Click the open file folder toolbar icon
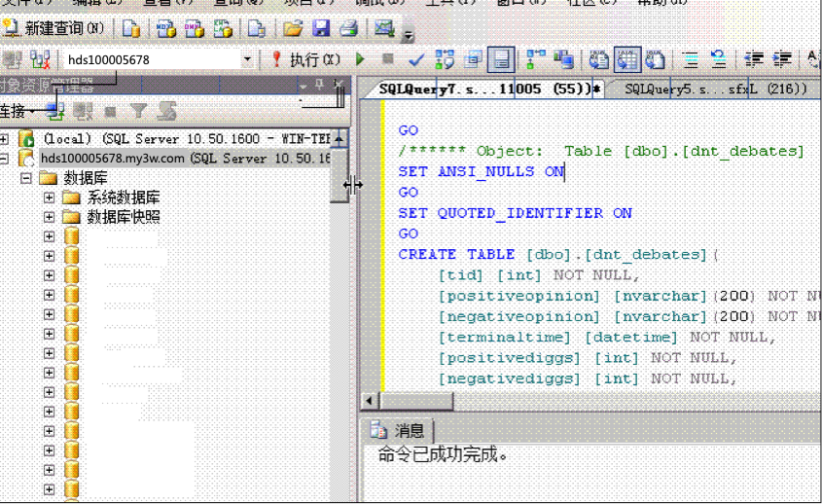Screen dimensions: 822x504 (292, 28)
